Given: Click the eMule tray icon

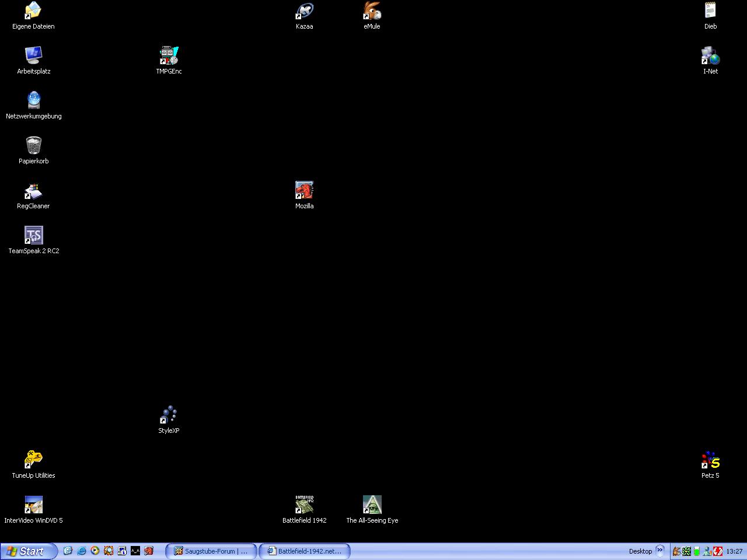Looking at the screenshot, I should 676,551.
